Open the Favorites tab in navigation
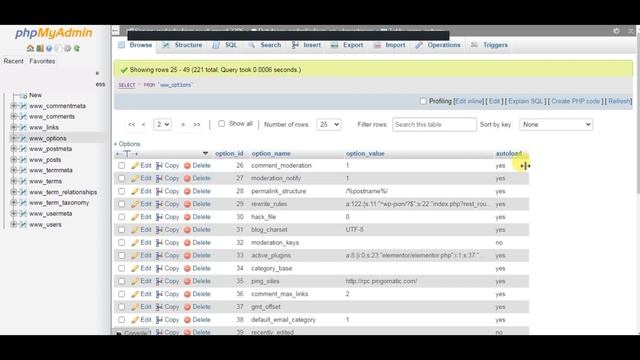Image resolution: width=640 pixels, height=360 pixels. 42,61
